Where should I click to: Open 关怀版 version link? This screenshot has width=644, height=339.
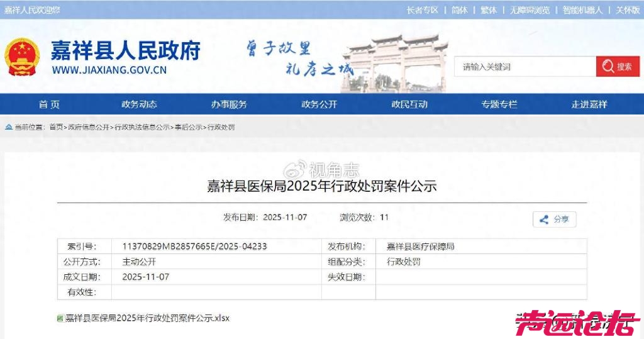628,10
